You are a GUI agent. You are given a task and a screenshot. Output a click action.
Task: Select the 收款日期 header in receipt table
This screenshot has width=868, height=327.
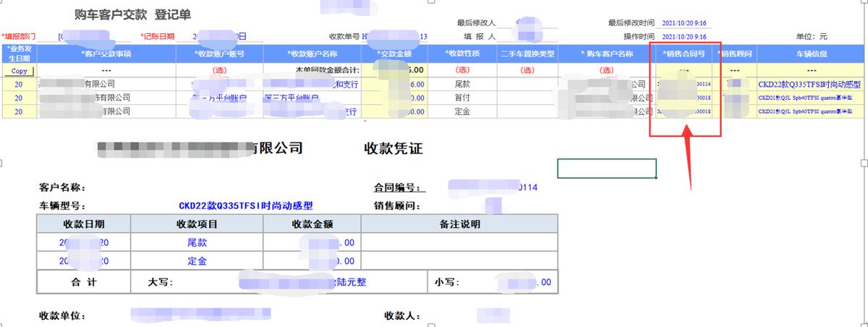[83, 224]
